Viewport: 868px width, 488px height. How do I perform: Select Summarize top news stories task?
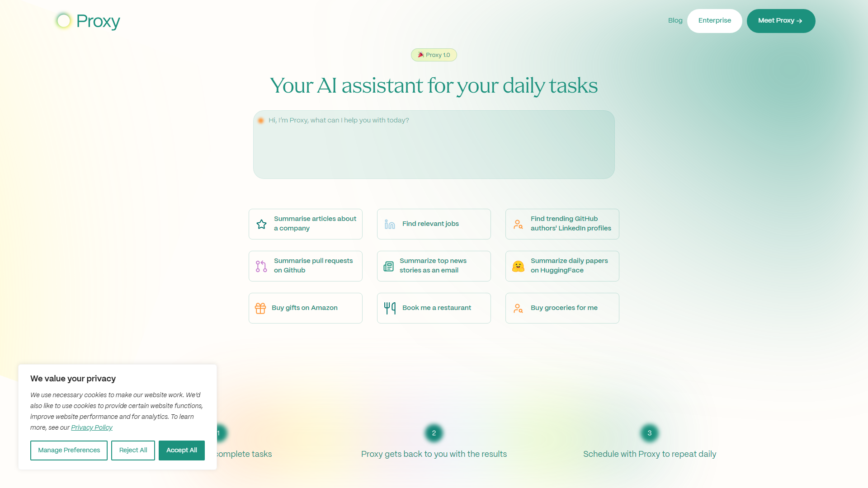coord(434,266)
